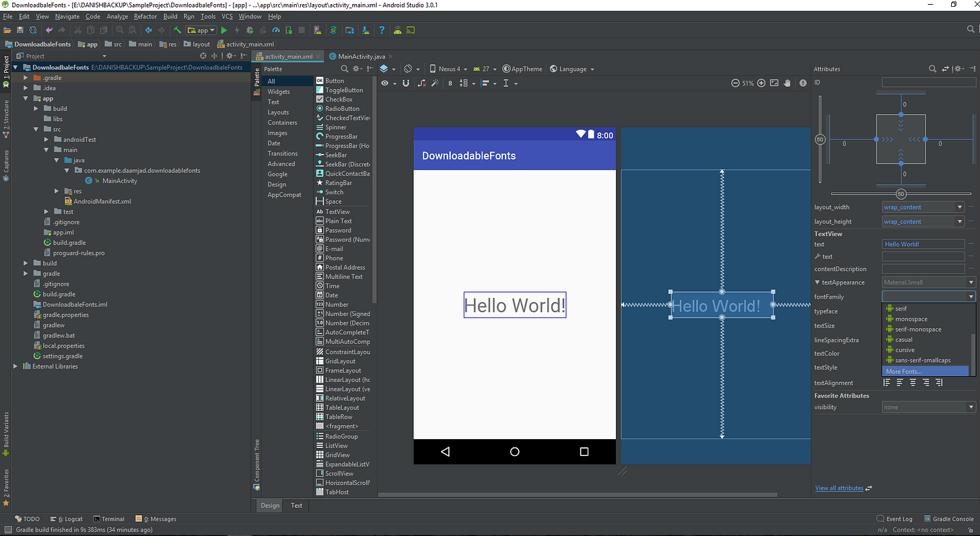This screenshot has width=980, height=536.
Task: Set default margins using the '8' icon
Action: (449, 83)
